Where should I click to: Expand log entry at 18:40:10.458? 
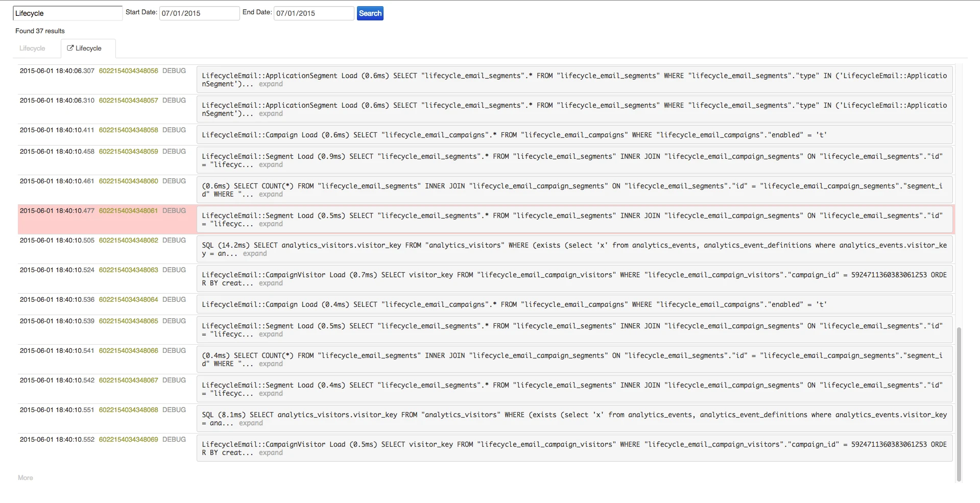pos(271,165)
